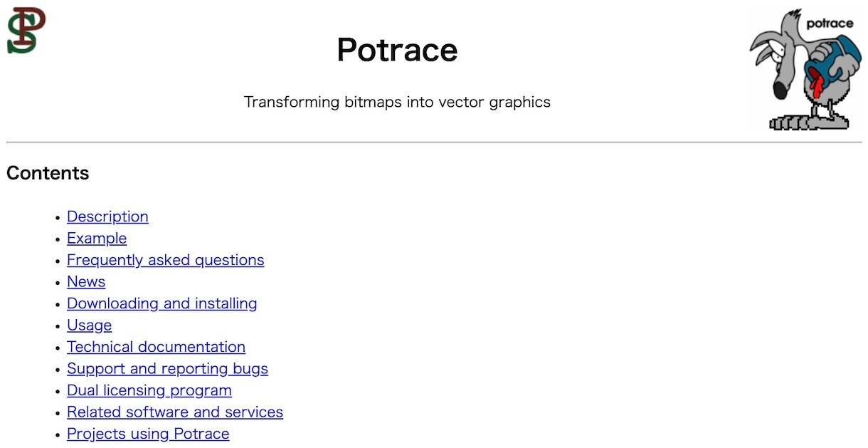Visit Support and reporting bugs link
This screenshot has height=448, width=868.
168,368
